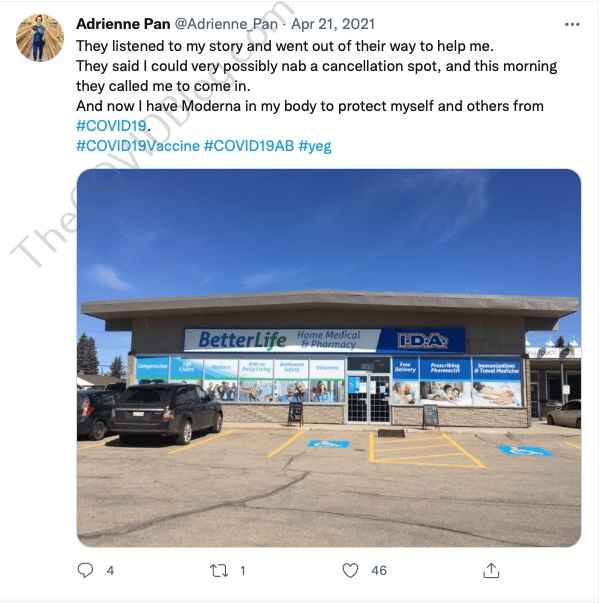Screen dimensions: 599x603
Task: Click the retweet count number 1
Action: click(x=243, y=570)
